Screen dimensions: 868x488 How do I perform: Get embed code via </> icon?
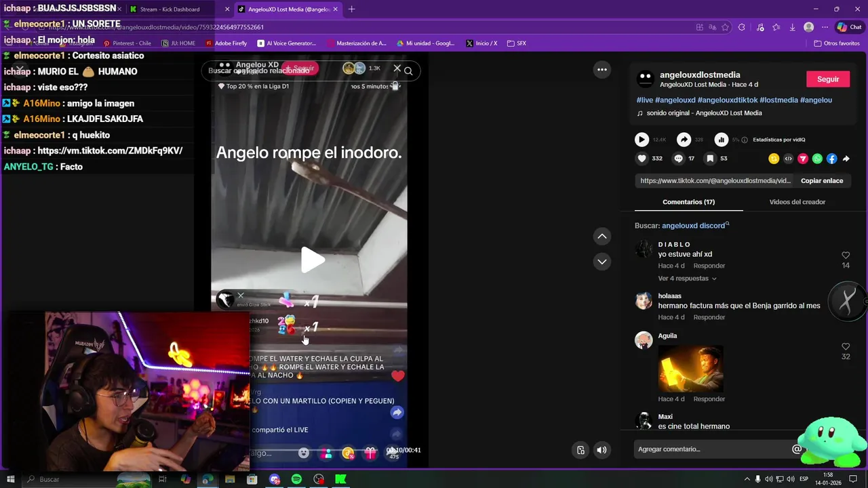(788, 159)
